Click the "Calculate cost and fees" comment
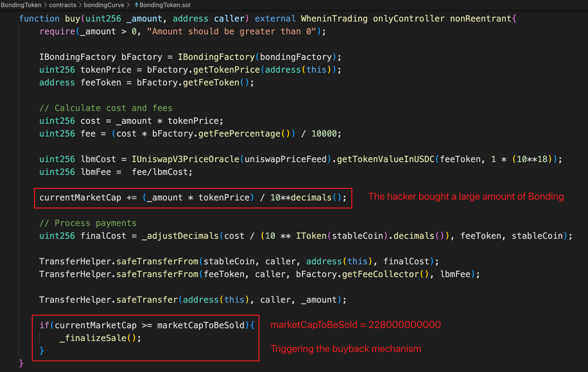Viewport: 588px width, 372px height. click(x=106, y=108)
